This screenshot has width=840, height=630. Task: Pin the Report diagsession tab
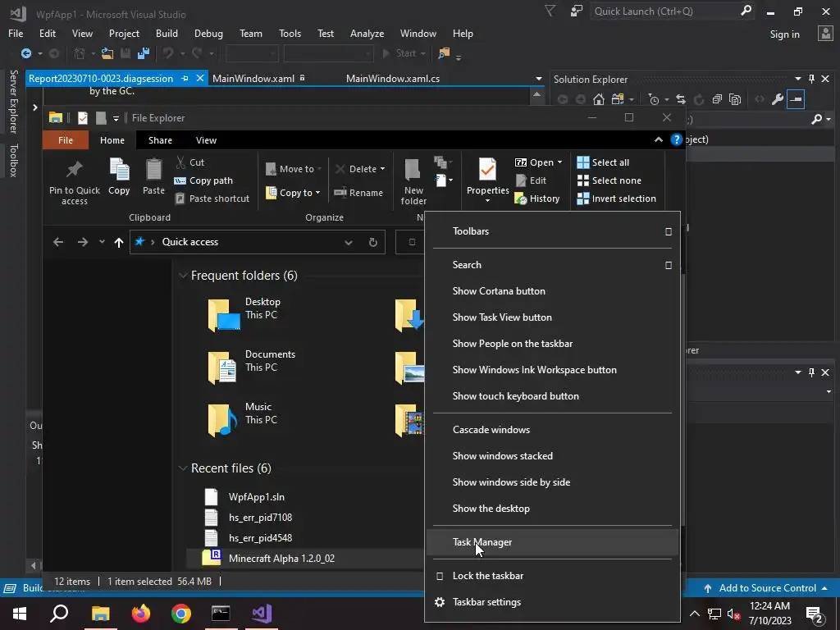pos(185,78)
